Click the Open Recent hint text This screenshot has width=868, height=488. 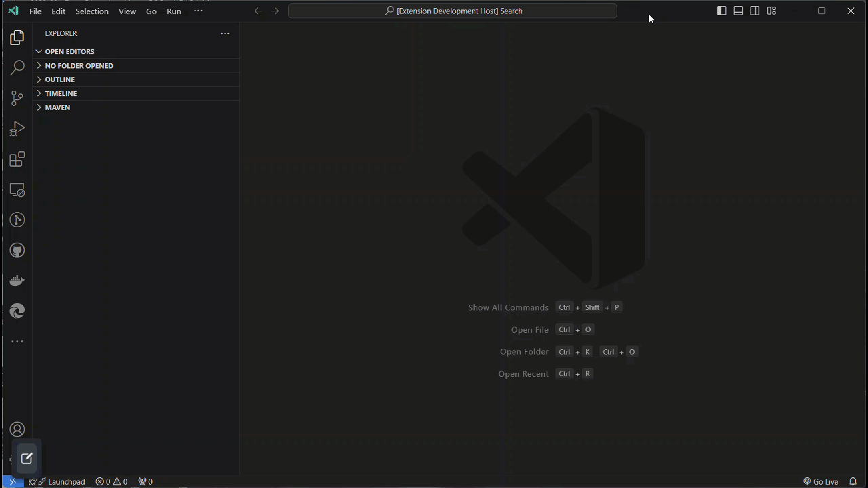(x=523, y=374)
